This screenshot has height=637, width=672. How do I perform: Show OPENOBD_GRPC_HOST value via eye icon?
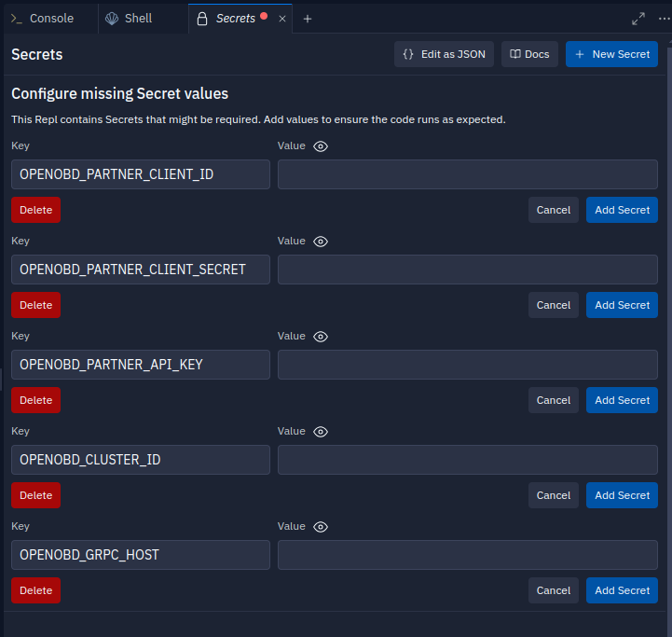pyautogui.click(x=321, y=527)
